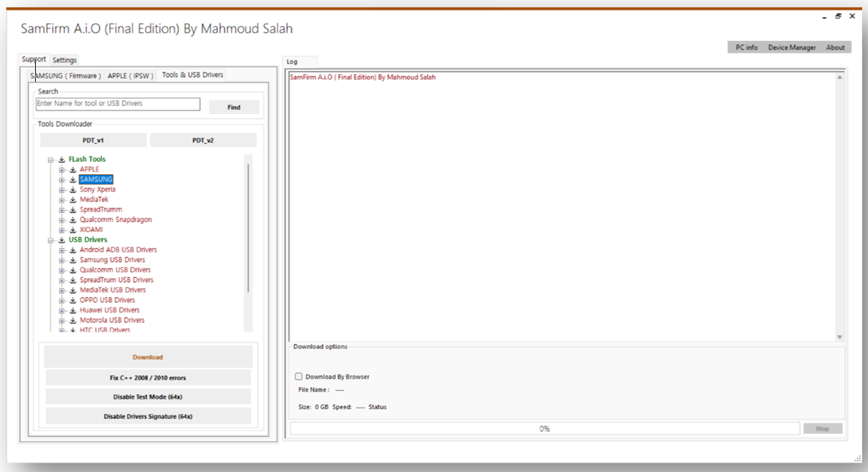The image size is (868, 472).
Task: Click download icon beside SpreadTrum USB Drivers
Action: [x=72, y=280]
